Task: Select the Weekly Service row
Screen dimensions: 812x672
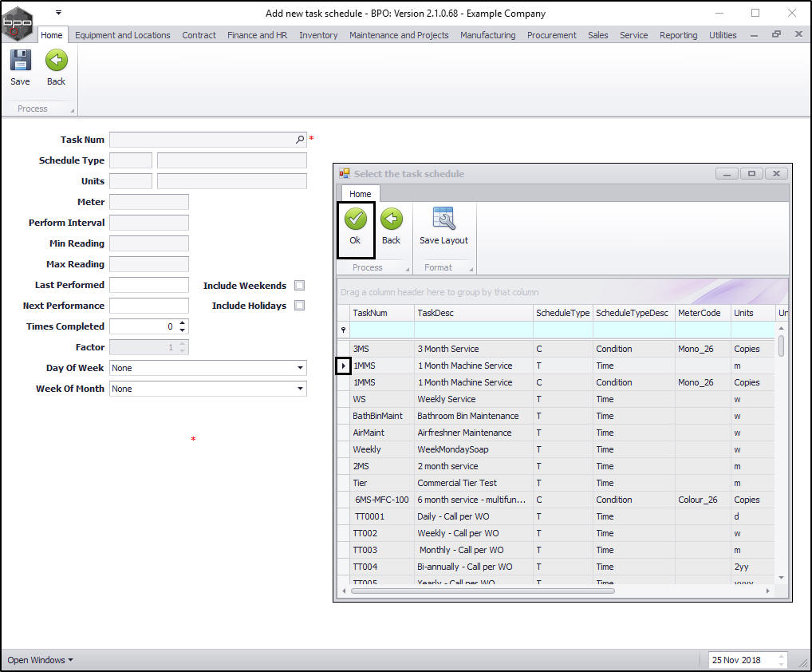Action: [446, 399]
